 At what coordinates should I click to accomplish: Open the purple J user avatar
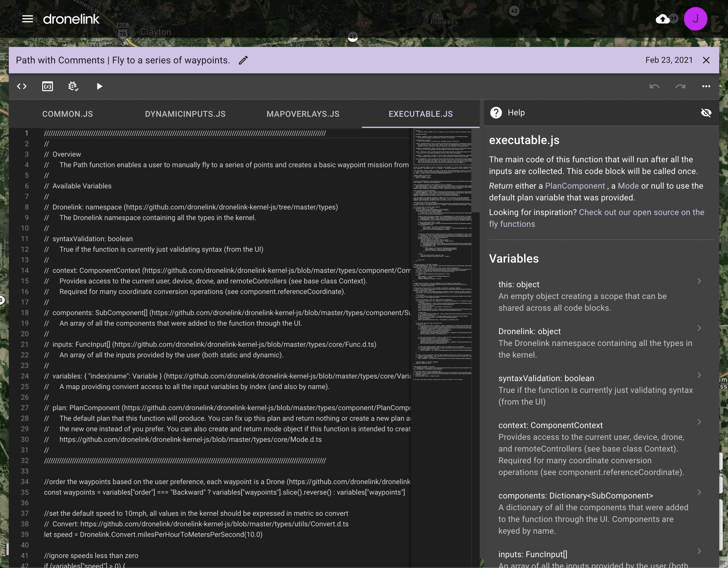[695, 19]
